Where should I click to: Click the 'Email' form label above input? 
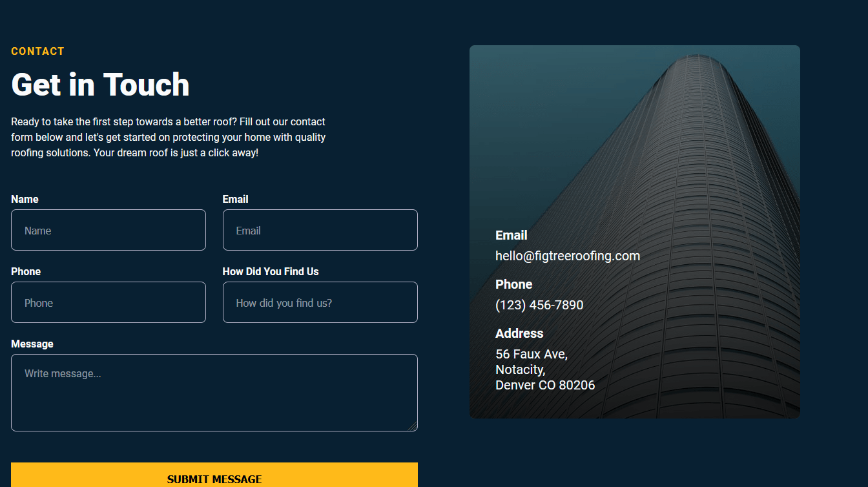tap(236, 199)
